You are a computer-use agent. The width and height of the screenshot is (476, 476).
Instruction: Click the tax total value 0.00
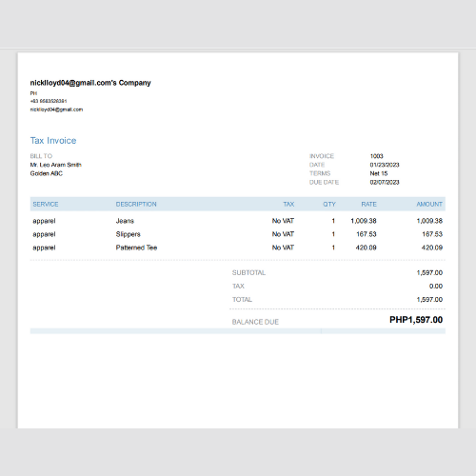tap(436, 287)
